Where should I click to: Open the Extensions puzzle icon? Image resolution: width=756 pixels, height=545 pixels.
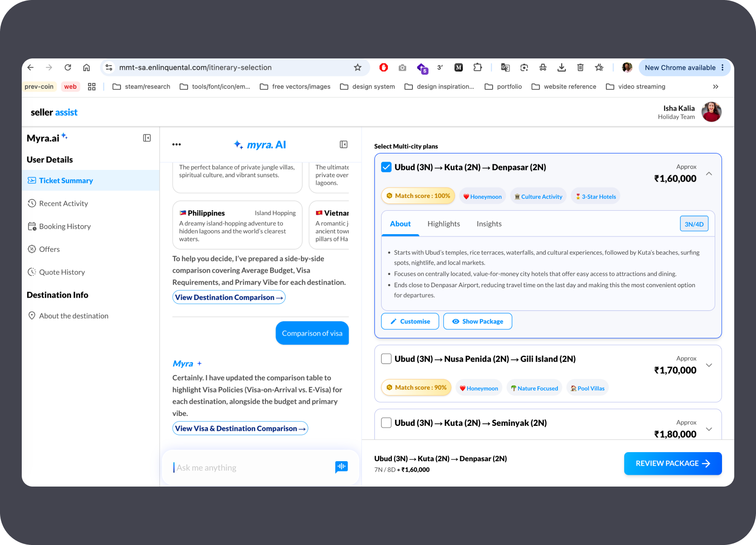pyautogui.click(x=478, y=68)
